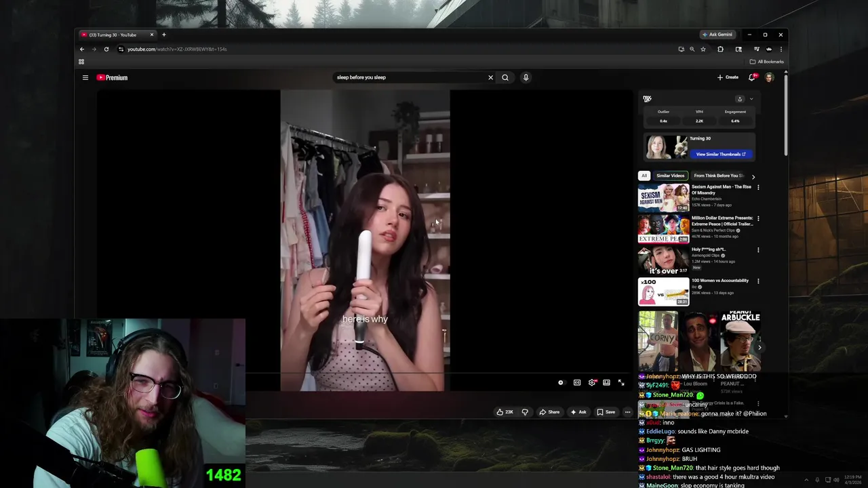
Task: Open the account avatar menu
Action: point(769,77)
